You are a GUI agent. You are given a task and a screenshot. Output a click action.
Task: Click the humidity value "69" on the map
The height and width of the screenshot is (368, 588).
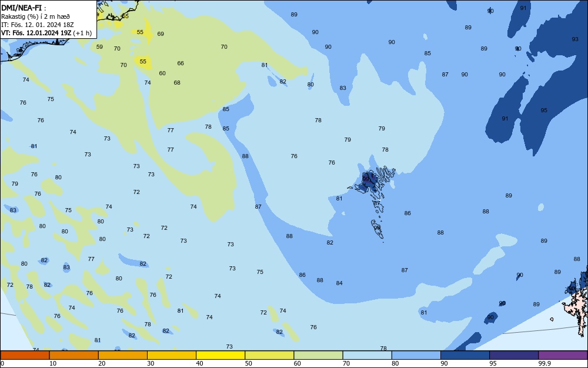coord(161,34)
